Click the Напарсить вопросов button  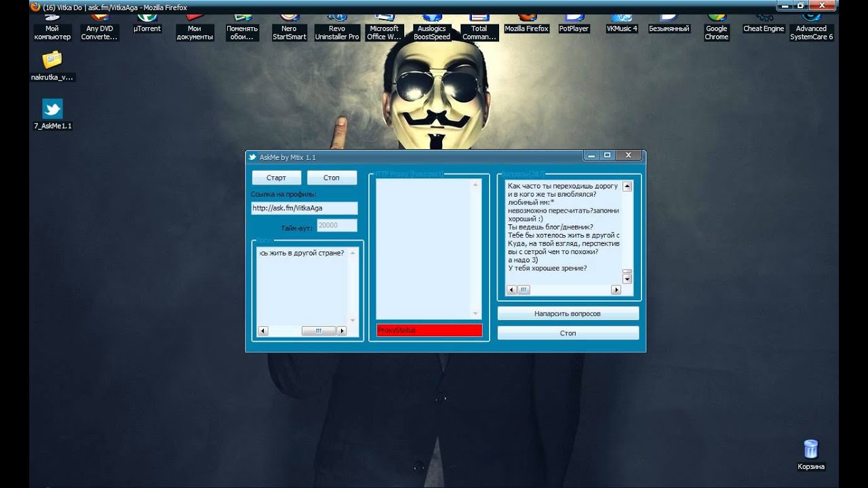point(568,314)
